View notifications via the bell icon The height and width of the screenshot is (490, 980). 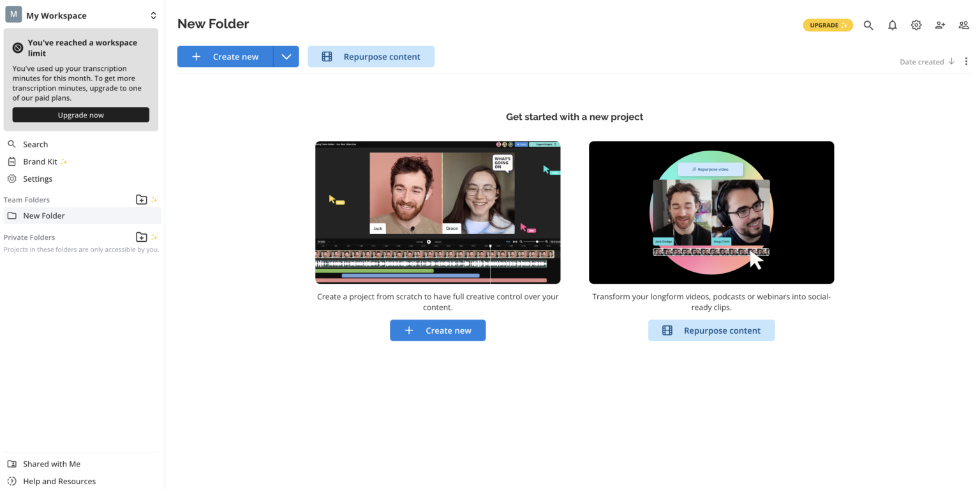[892, 25]
